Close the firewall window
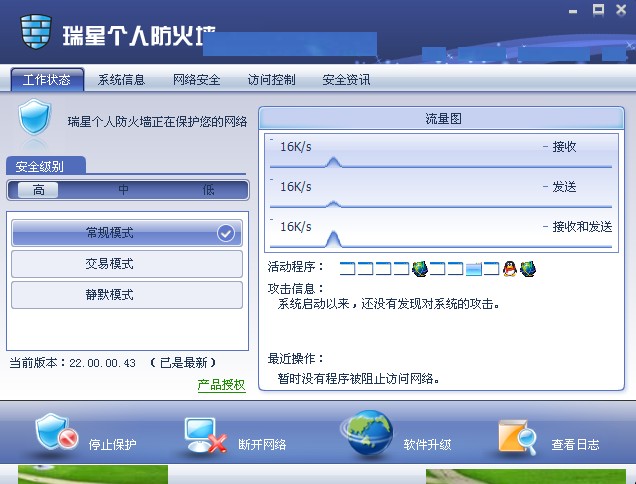Image resolution: width=636 pixels, height=484 pixels. click(621, 10)
